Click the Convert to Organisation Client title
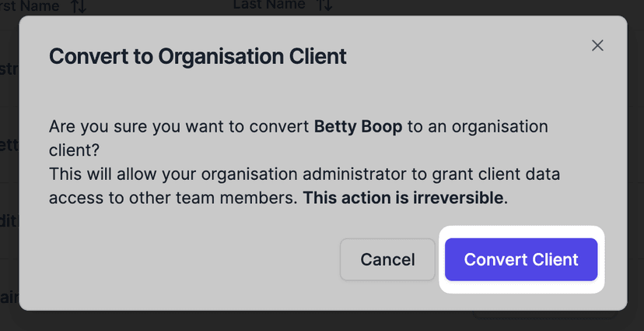This screenshot has height=331, width=644. pyautogui.click(x=198, y=57)
